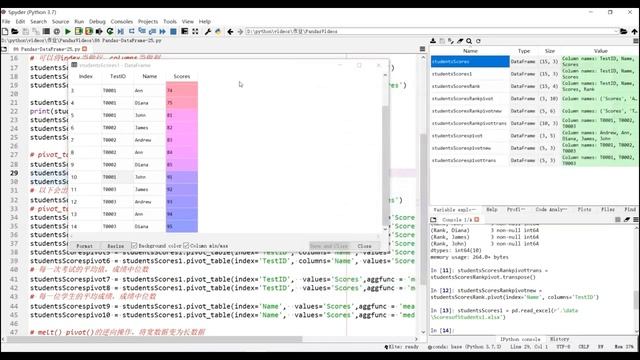Click the TestID column header
Screen dimensions: 640x360
point(118,76)
